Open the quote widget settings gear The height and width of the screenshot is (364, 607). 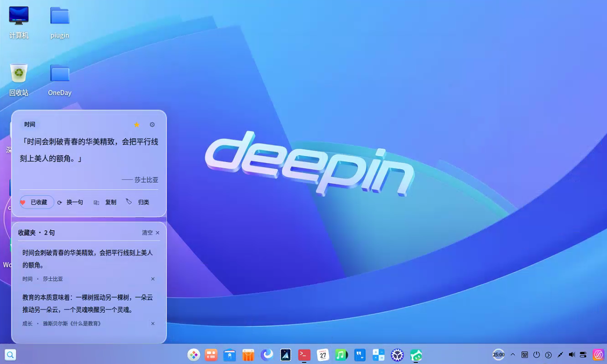[x=152, y=124]
